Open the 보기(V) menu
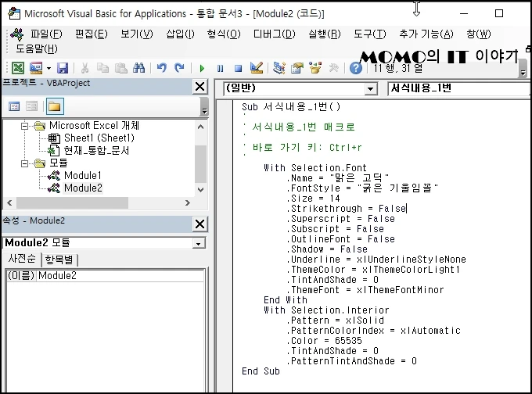 click(x=137, y=34)
